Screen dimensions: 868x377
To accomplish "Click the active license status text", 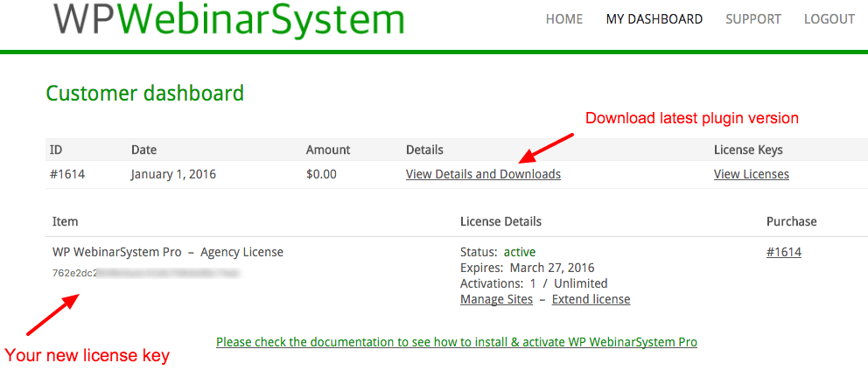I will click(x=520, y=252).
